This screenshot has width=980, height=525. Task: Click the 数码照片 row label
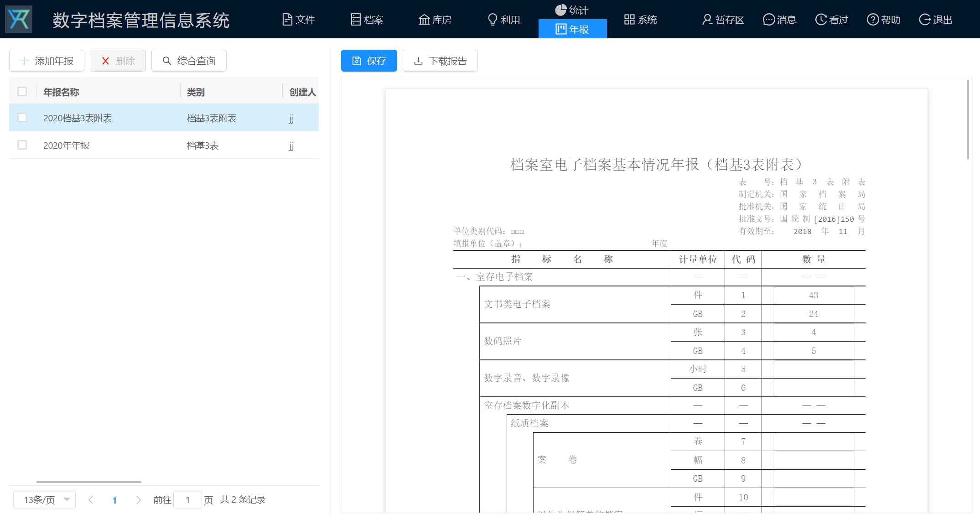coord(503,341)
